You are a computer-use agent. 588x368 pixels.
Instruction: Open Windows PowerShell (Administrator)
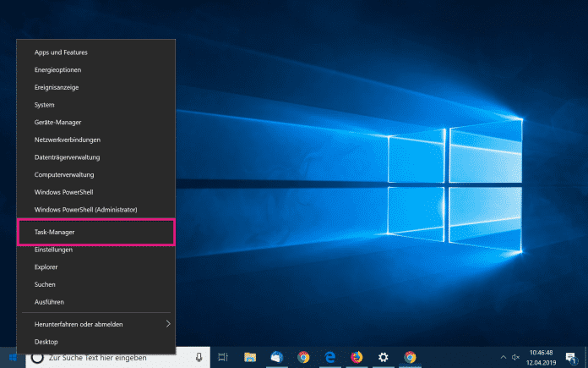coord(85,209)
